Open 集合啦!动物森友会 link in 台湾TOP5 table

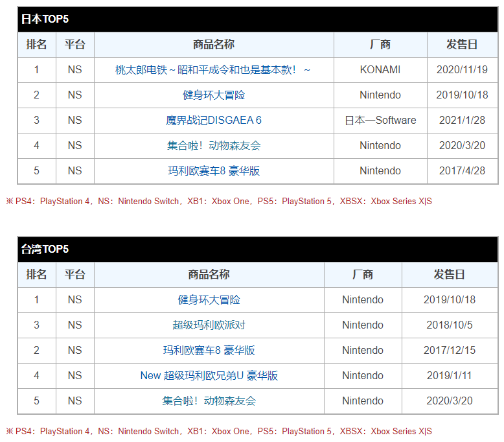coord(209,401)
